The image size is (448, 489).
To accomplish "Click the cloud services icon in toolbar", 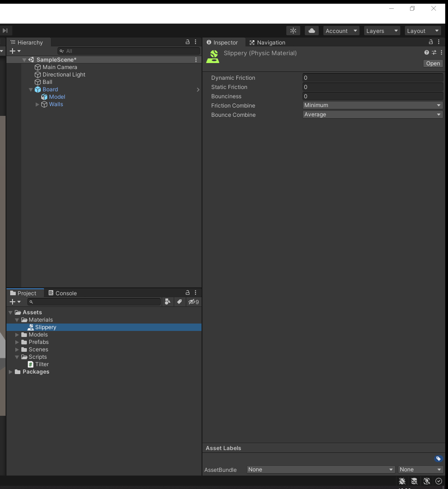I will pyautogui.click(x=312, y=31).
